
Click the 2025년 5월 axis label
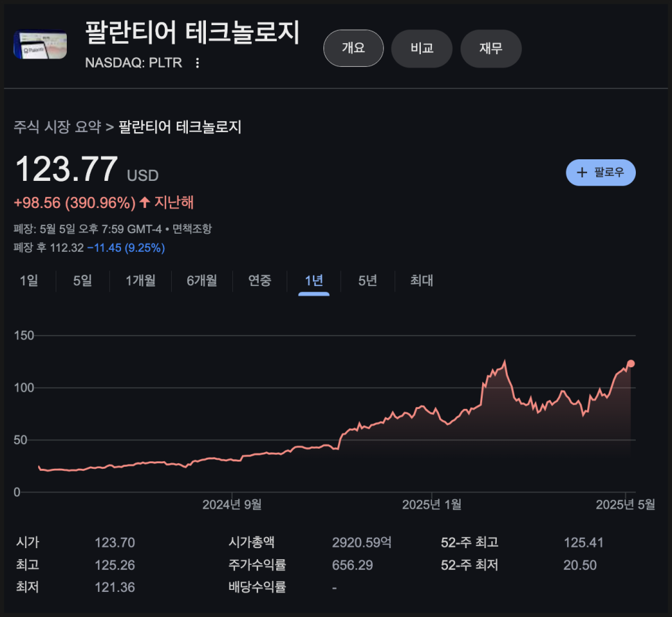click(x=625, y=505)
